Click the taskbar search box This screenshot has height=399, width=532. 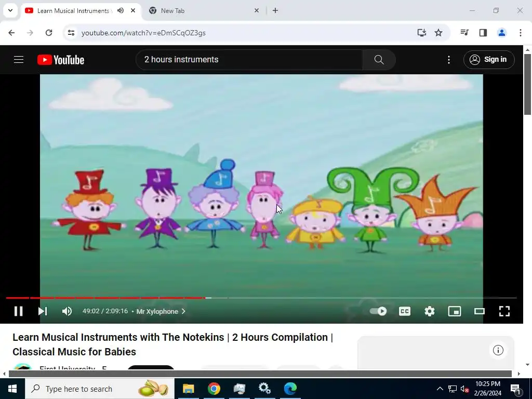(x=99, y=389)
